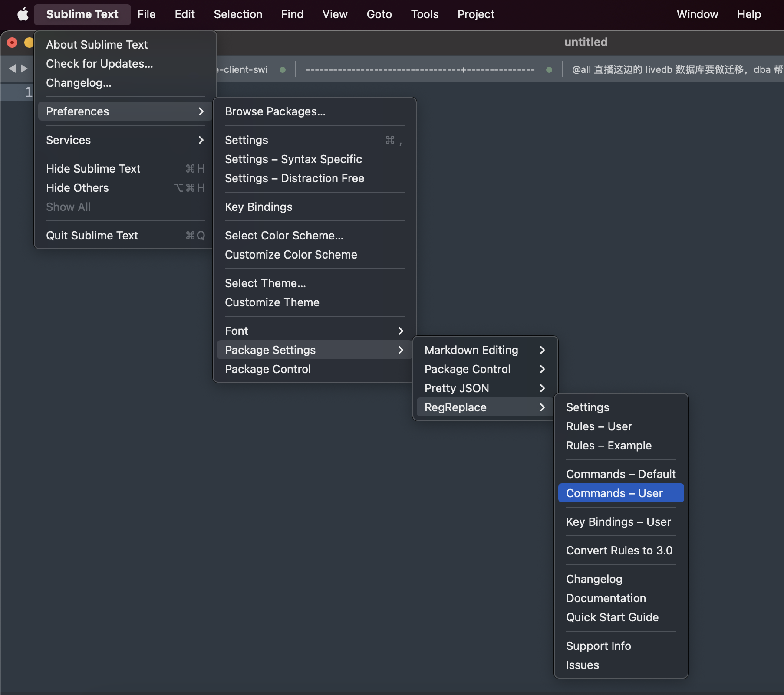This screenshot has width=784, height=695.
Task: Click Select Color Scheme option
Action: click(x=284, y=236)
